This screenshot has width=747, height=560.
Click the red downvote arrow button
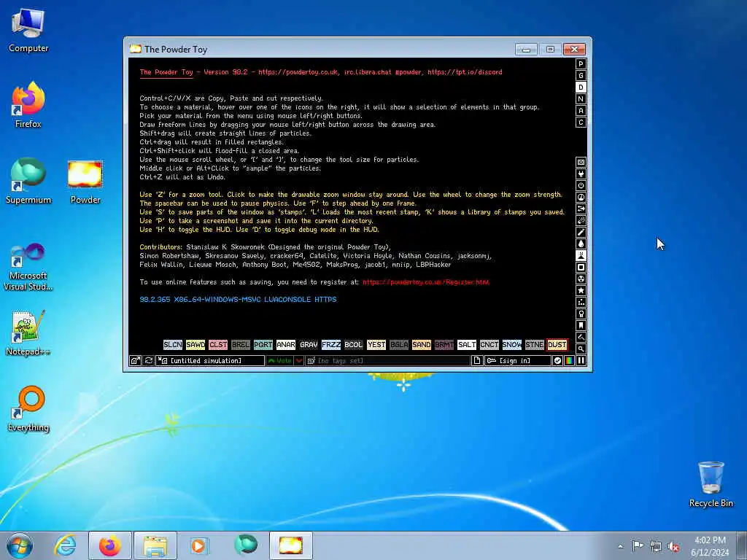point(299,361)
